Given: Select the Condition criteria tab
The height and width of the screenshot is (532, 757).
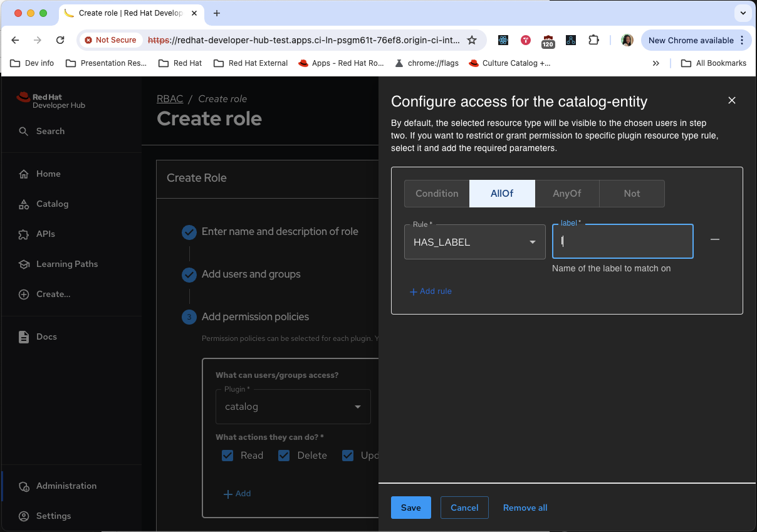Looking at the screenshot, I should coord(437,194).
